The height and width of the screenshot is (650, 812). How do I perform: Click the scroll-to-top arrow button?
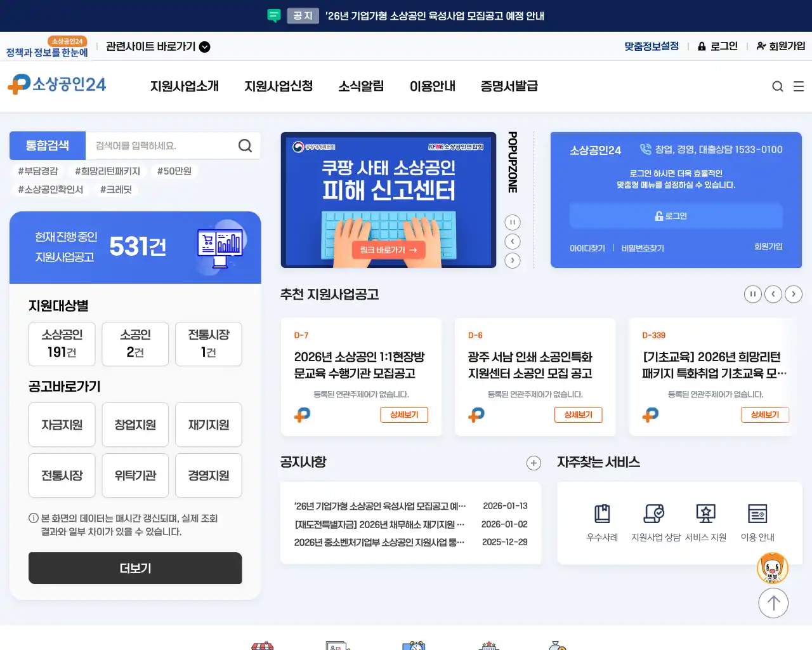pos(773,603)
